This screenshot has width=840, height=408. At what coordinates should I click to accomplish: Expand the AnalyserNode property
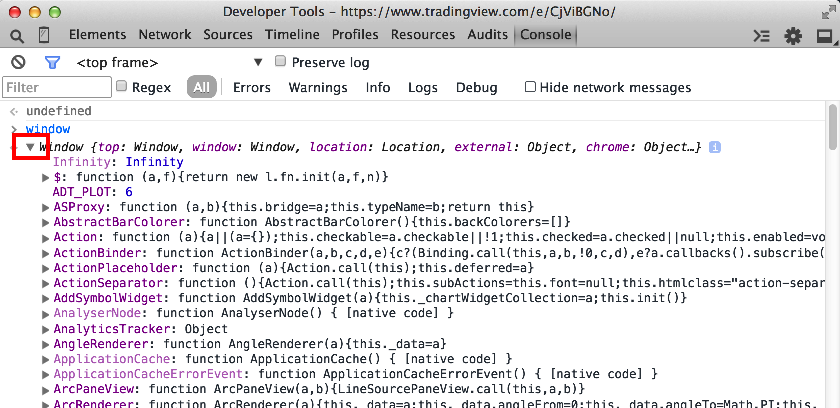pyautogui.click(x=46, y=313)
